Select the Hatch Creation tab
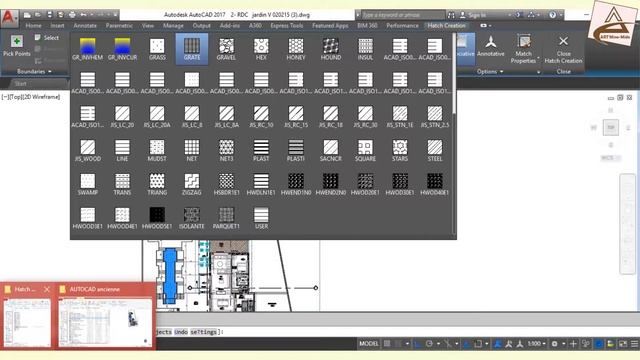Image resolution: width=640 pixels, height=360 pixels. coord(447,25)
